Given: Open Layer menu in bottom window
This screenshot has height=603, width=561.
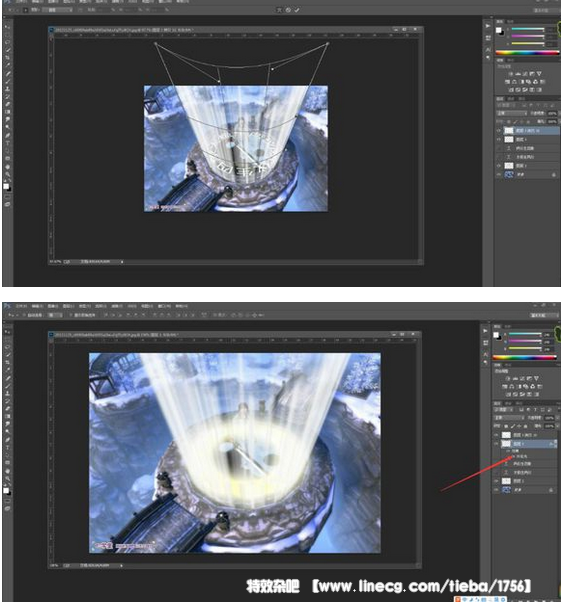Looking at the screenshot, I should point(68,306).
